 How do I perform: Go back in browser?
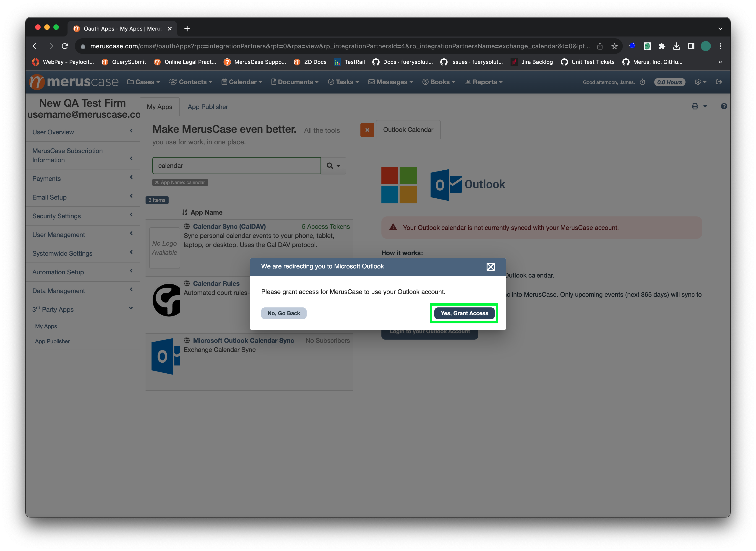click(35, 46)
